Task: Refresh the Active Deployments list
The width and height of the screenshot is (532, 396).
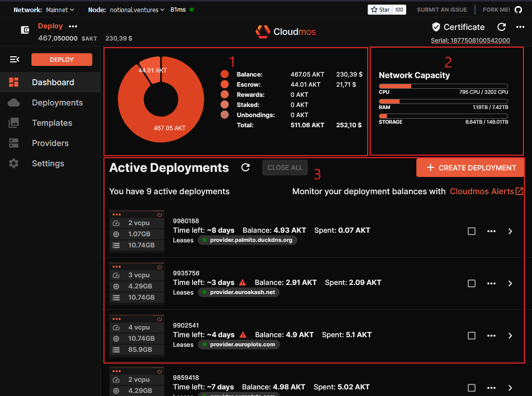Action: pos(245,168)
